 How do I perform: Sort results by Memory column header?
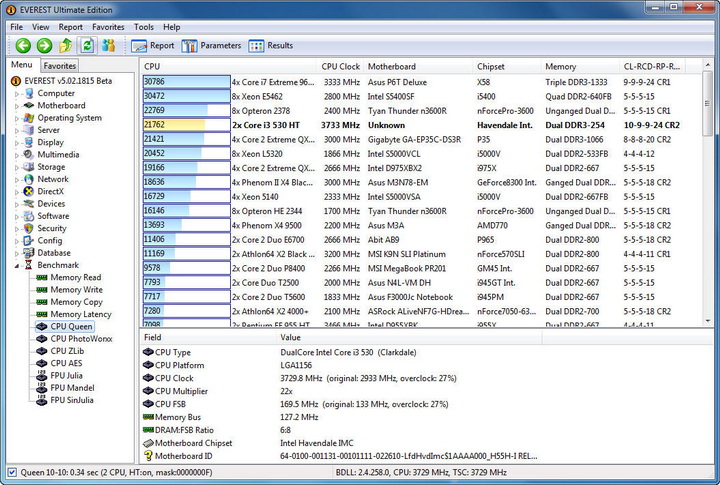coord(580,66)
